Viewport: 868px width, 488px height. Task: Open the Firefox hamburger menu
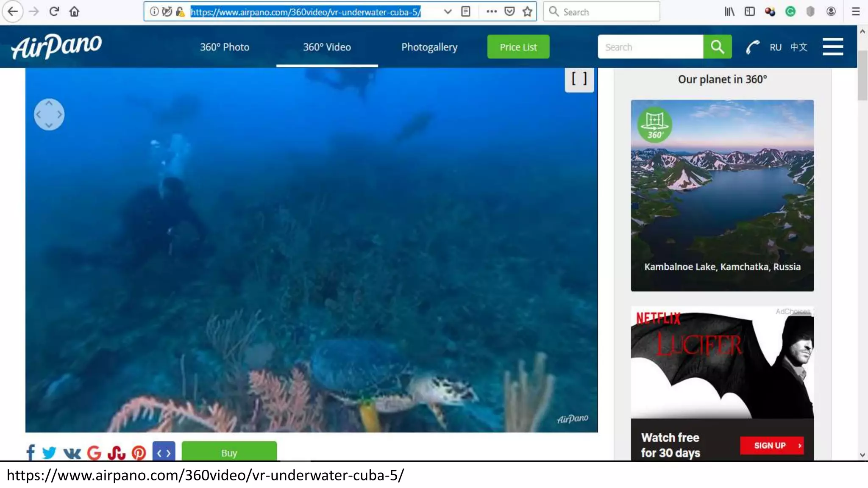point(856,11)
